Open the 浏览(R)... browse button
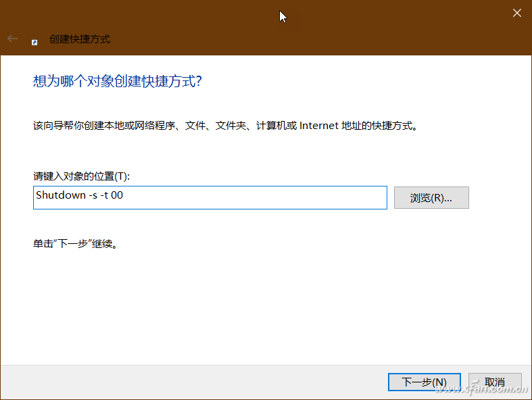532x400 pixels. click(x=431, y=197)
